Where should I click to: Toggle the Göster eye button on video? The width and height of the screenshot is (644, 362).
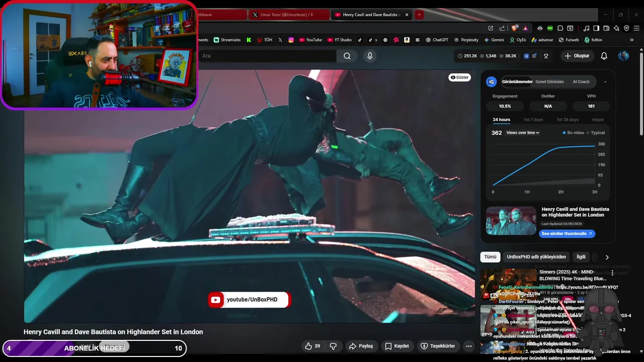[x=459, y=77]
